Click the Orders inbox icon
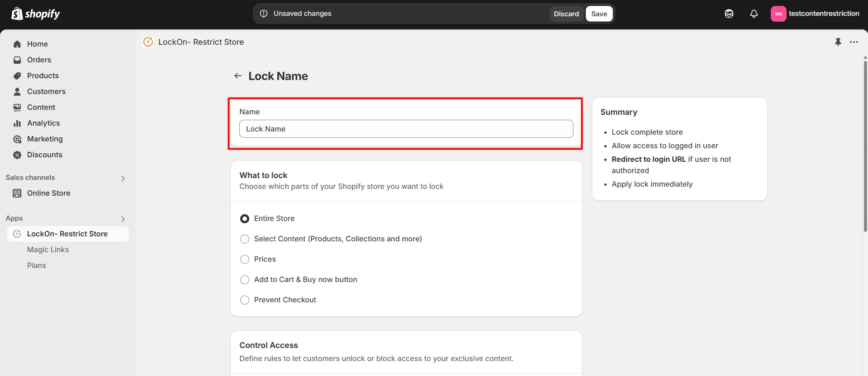 pos(17,60)
